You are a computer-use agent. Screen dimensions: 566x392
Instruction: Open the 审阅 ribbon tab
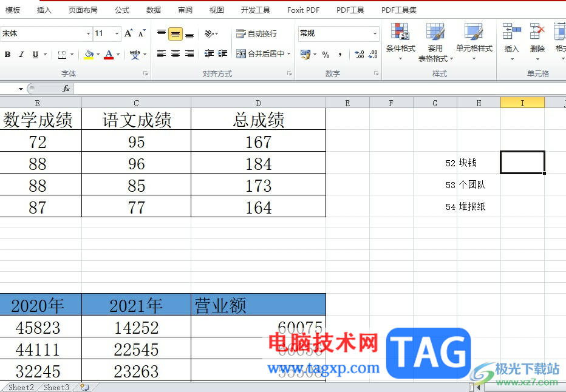point(185,10)
